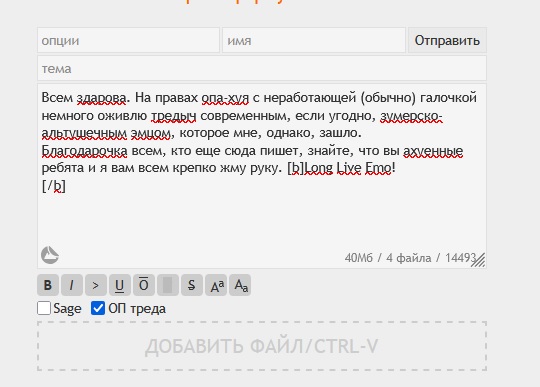Apply bold formatting with B button
This screenshot has height=387, width=540.
coord(48,285)
